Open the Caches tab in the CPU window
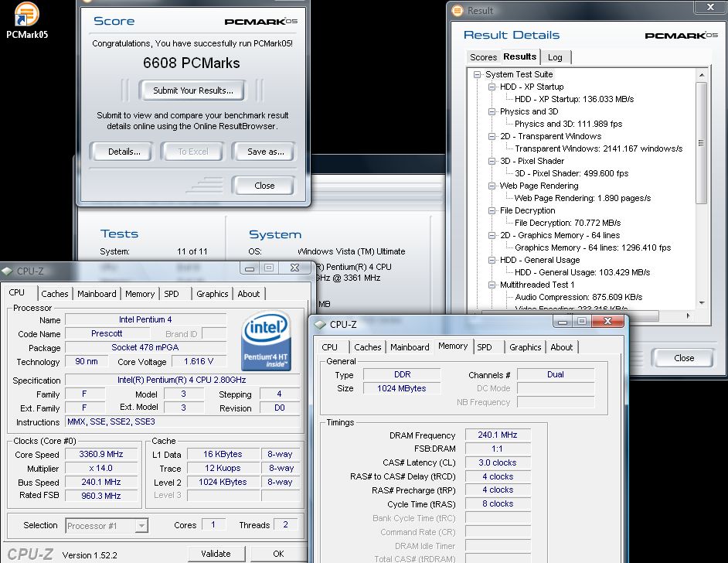Image resolution: width=728 pixels, height=563 pixels. click(x=55, y=294)
